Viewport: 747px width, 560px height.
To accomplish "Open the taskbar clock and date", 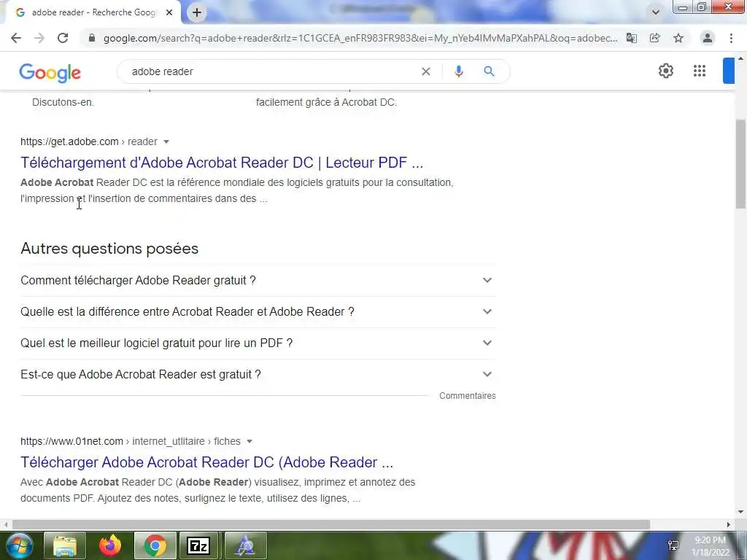I will coord(710,546).
